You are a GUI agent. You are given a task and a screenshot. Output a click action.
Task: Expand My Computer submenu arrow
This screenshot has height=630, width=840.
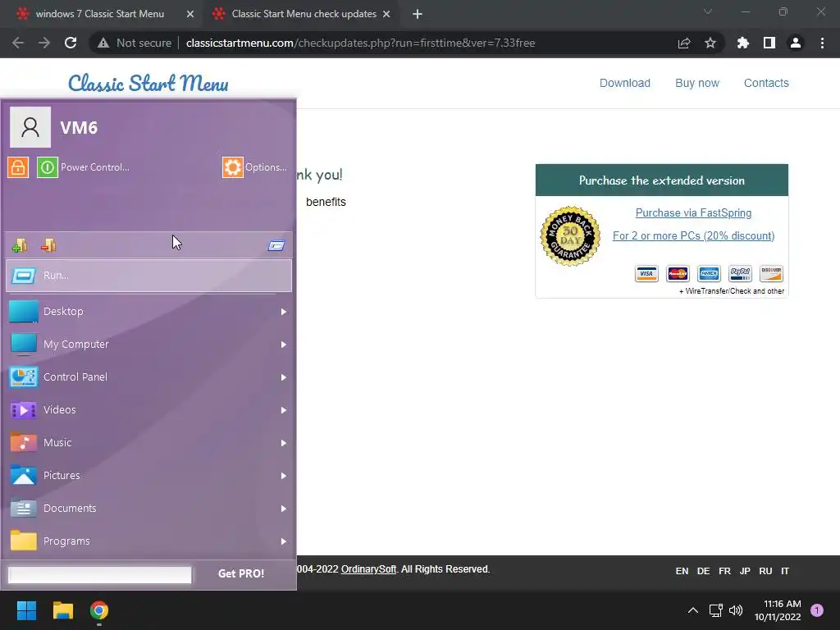[x=283, y=345]
